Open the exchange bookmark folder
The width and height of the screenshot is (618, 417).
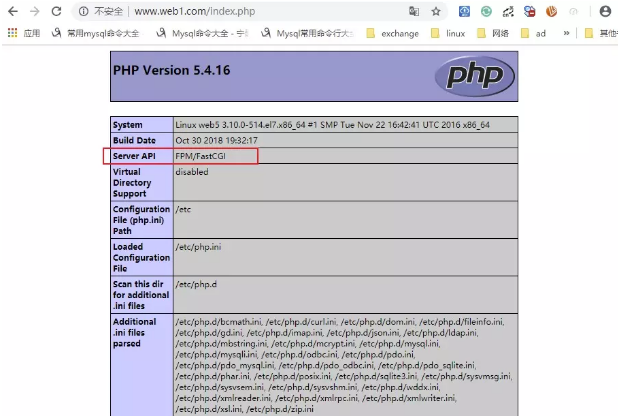[x=393, y=33]
